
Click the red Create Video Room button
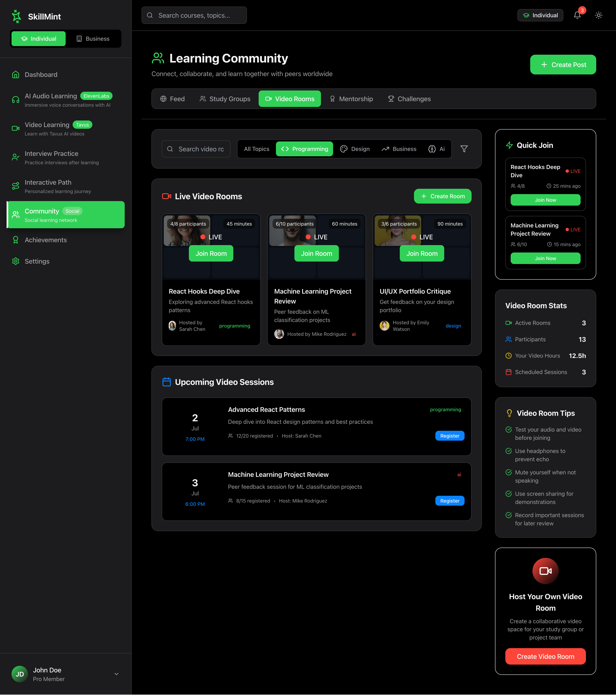[545, 657]
